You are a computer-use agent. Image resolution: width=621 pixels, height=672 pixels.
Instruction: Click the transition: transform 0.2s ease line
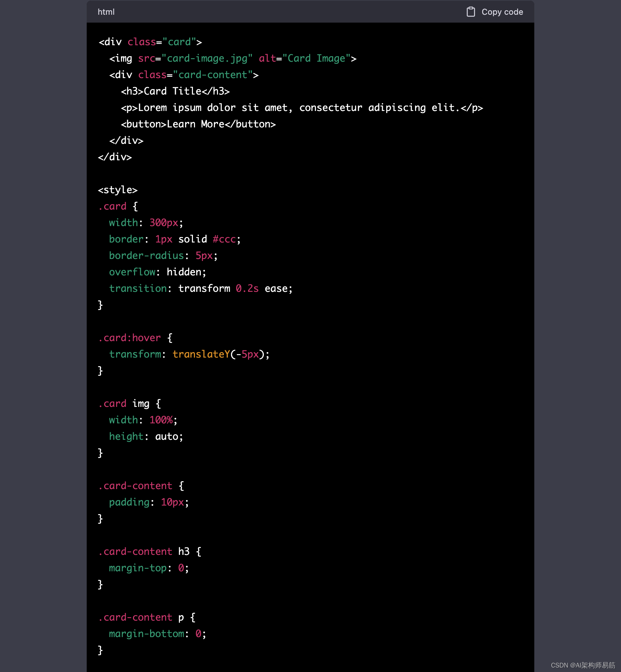pos(201,288)
